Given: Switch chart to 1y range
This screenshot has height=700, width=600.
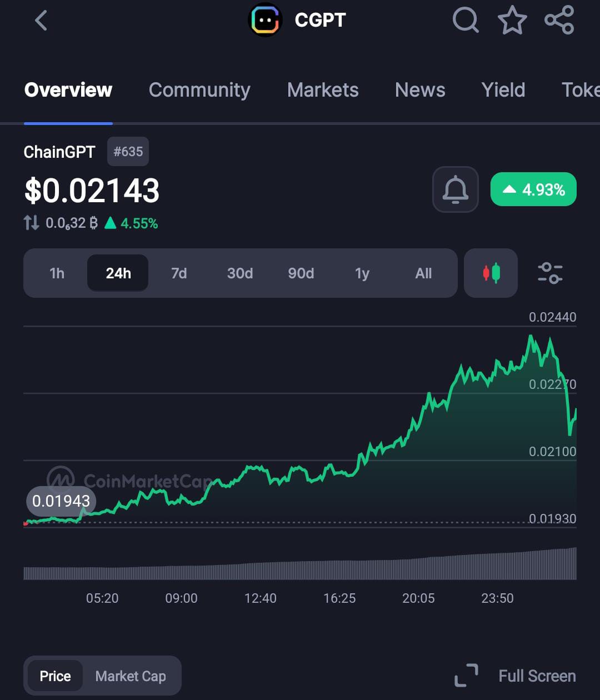Looking at the screenshot, I should tap(362, 273).
